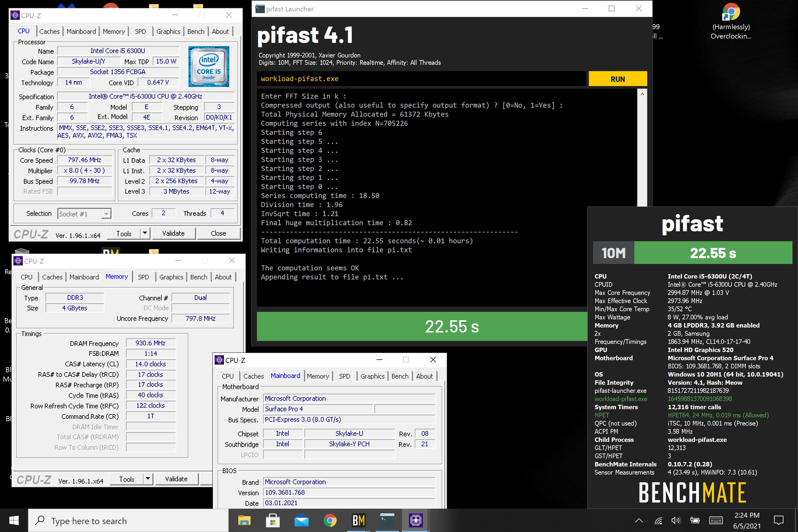The height and width of the screenshot is (532, 798).
Task: Open network settings tray icon
Action: pyautogui.click(x=658, y=520)
